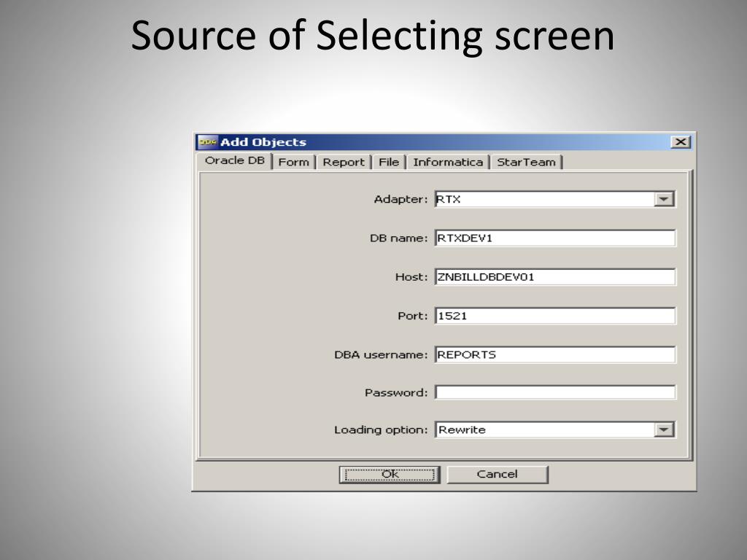Click the DBA username field with REPORTS
Image resolution: width=747 pixels, height=560 pixels.
[x=554, y=354]
